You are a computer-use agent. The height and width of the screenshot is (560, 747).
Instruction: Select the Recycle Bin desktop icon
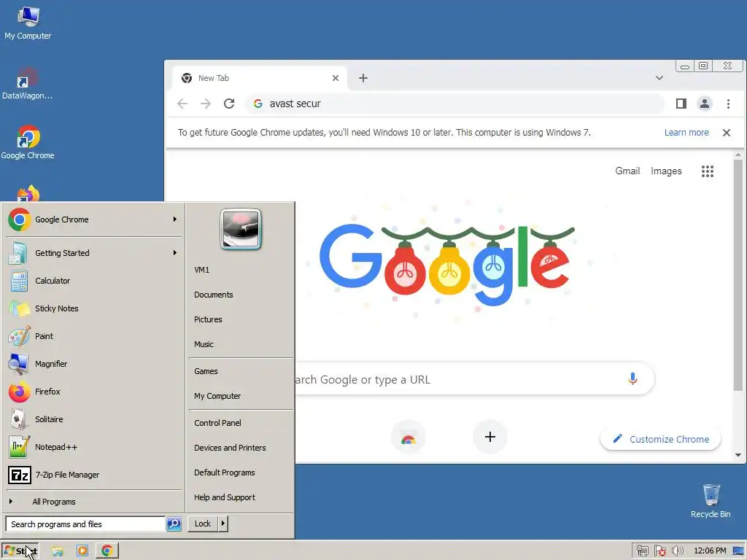pyautogui.click(x=711, y=501)
